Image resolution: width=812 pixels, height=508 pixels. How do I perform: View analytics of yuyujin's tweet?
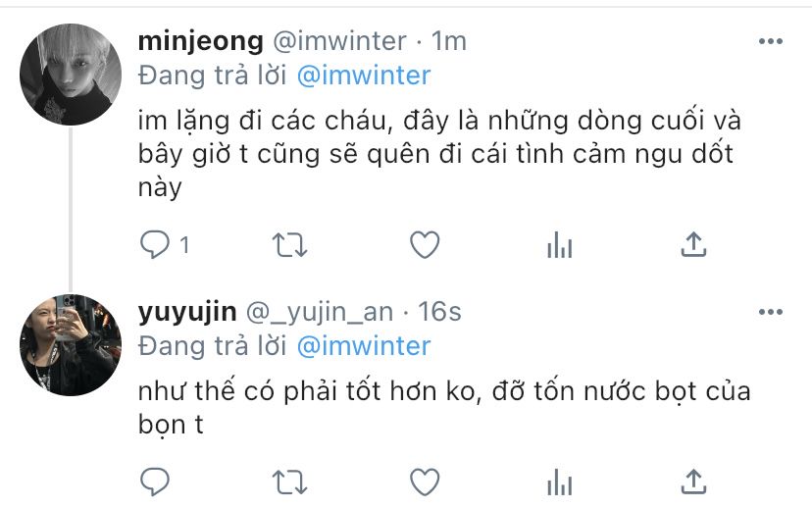pyautogui.click(x=559, y=483)
